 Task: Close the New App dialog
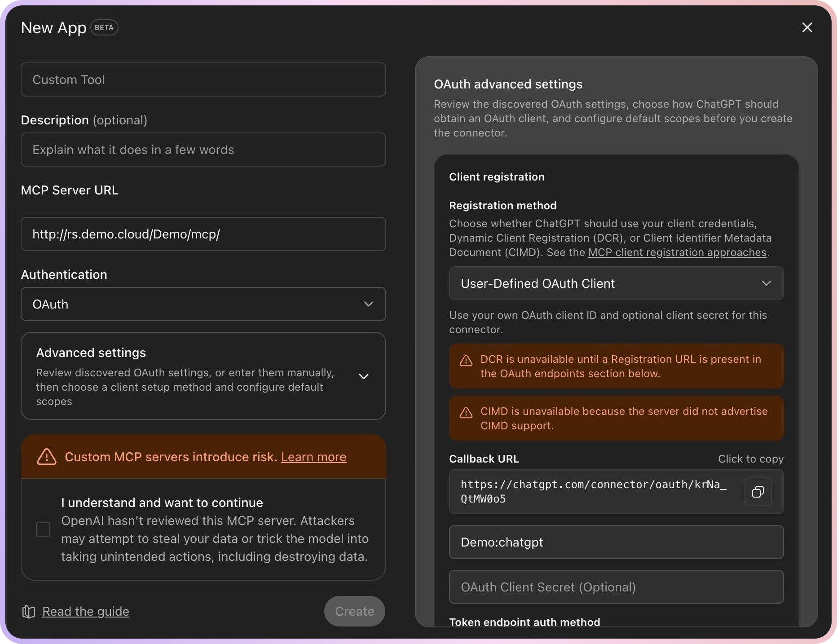(807, 27)
